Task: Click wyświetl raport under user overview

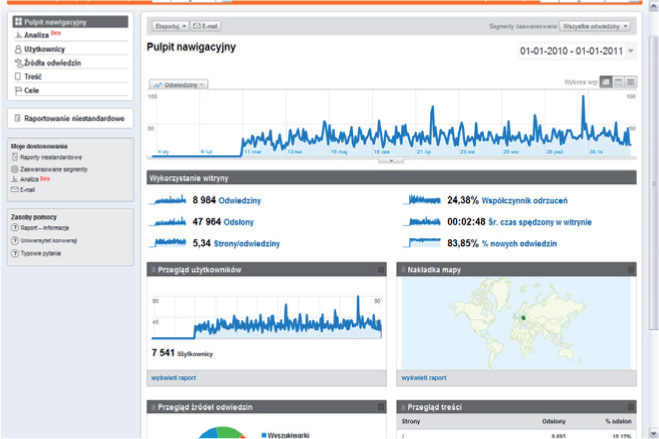Action: point(174,378)
